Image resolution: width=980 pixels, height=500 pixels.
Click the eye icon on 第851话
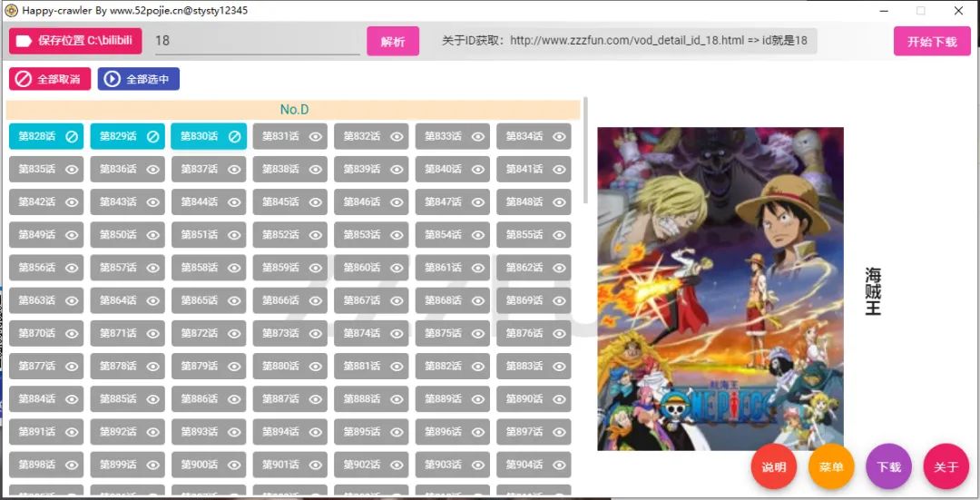234,235
